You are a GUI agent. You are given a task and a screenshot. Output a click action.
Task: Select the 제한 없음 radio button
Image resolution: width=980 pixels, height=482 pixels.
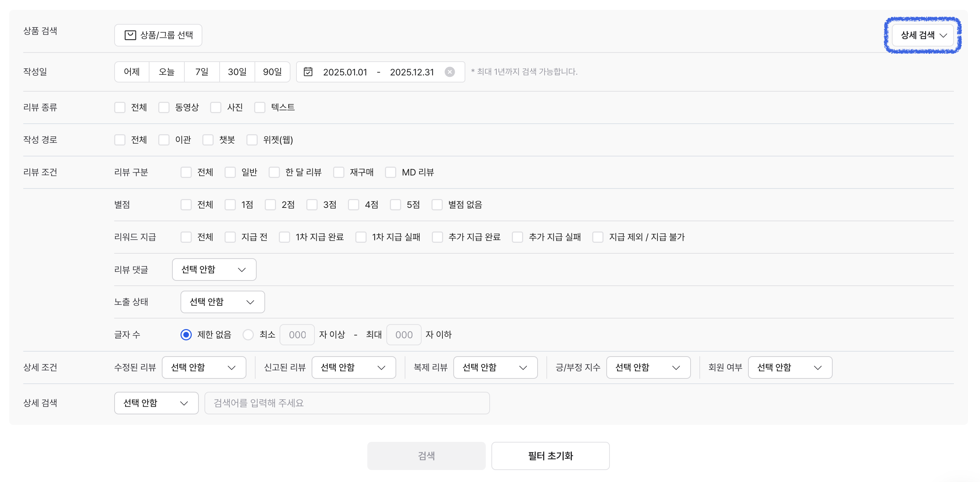[186, 335]
